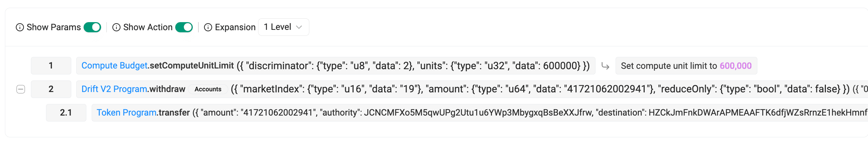The width and height of the screenshot is (868, 144).
Task: Disable the Show Action switch
Action: pyautogui.click(x=184, y=27)
